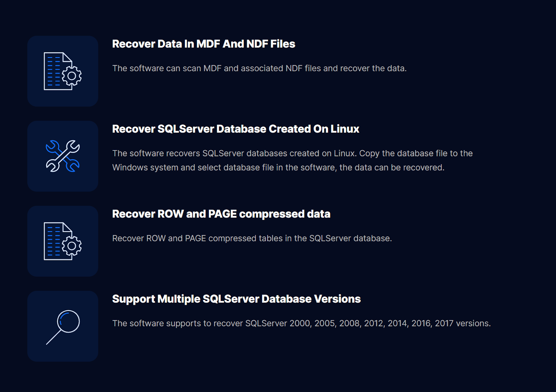Screen dimensions: 556x392
Task: Click the 'Recover SQLServer Database Created On Linux' title
Action: coord(236,129)
